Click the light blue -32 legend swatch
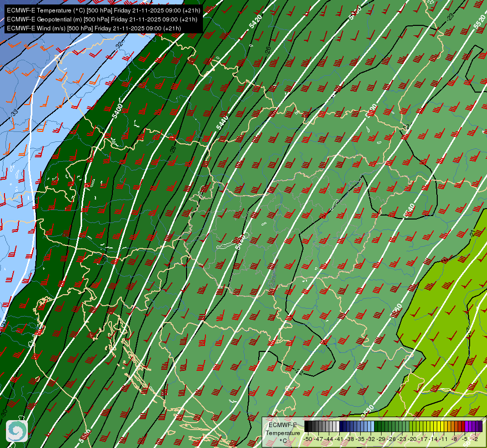The height and width of the screenshot is (448, 487). (373, 426)
